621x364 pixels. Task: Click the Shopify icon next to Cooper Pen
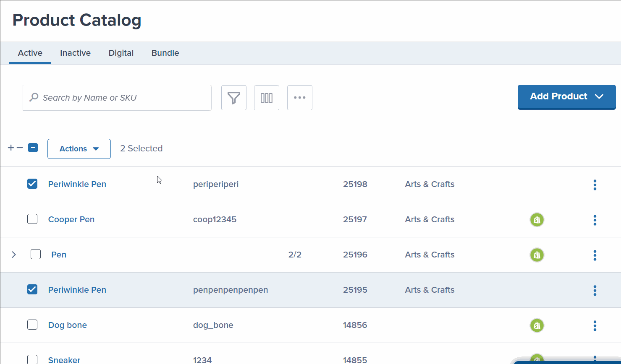coord(537,219)
